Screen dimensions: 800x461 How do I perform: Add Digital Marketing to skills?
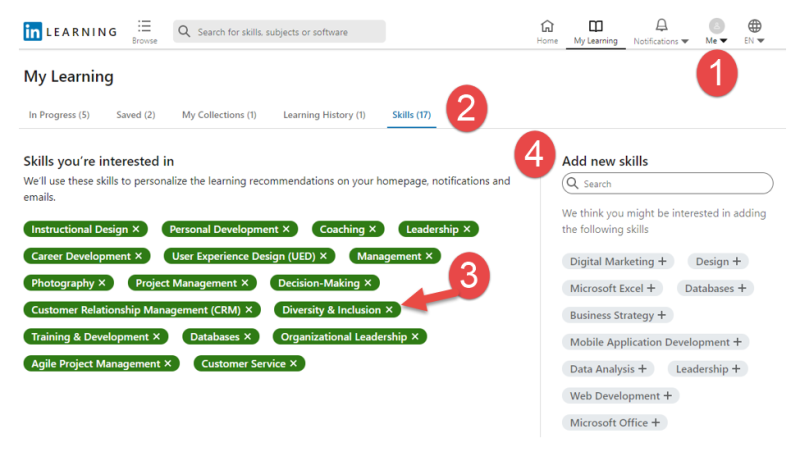662,262
